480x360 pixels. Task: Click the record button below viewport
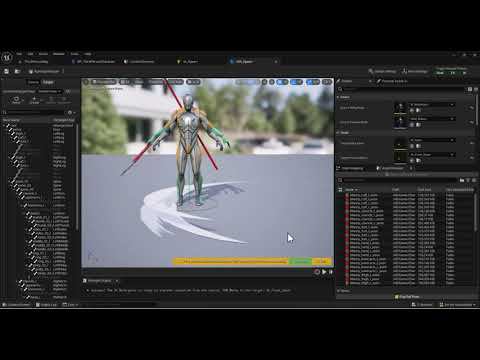317,272
